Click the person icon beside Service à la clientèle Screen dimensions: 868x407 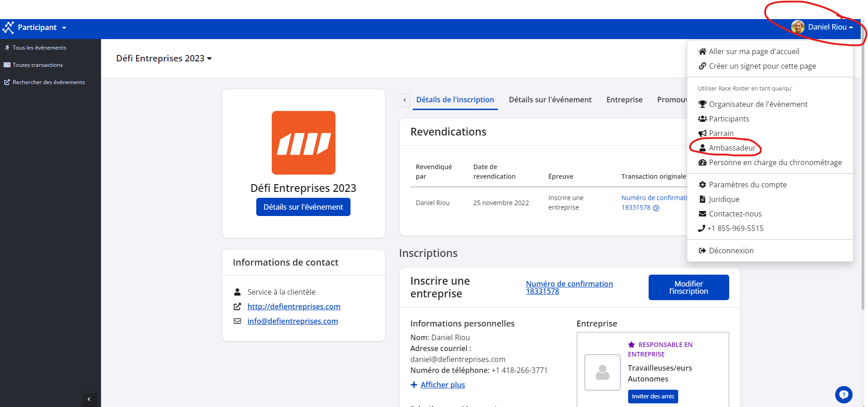pyautogui.click(x=237, y=292)
